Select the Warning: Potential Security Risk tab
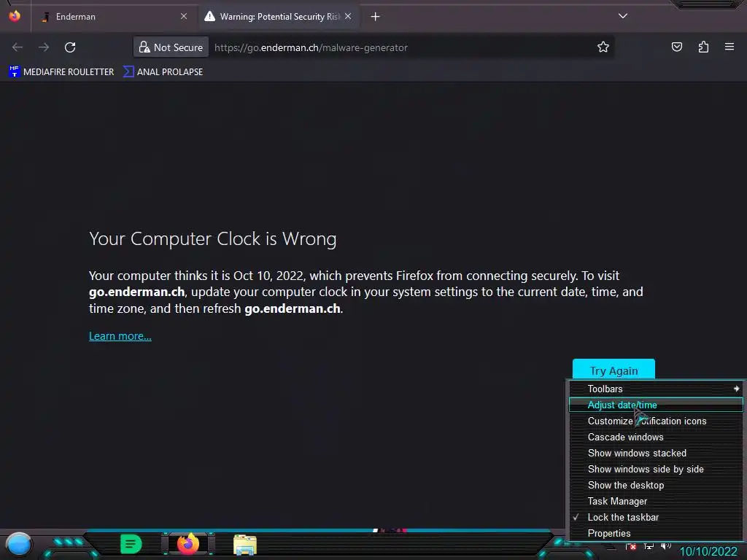 [x=279, y=17]
